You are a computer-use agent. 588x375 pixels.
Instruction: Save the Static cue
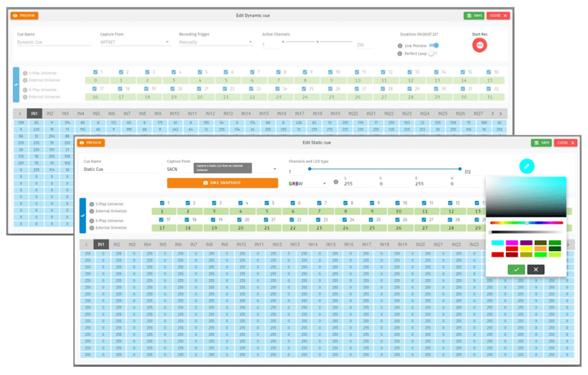pos(541,143)
